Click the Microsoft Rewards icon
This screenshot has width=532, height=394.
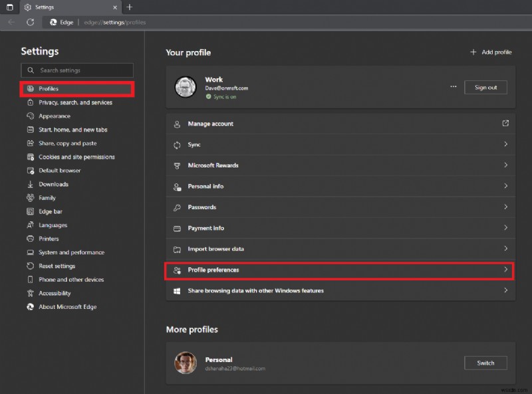click(176, 165)
